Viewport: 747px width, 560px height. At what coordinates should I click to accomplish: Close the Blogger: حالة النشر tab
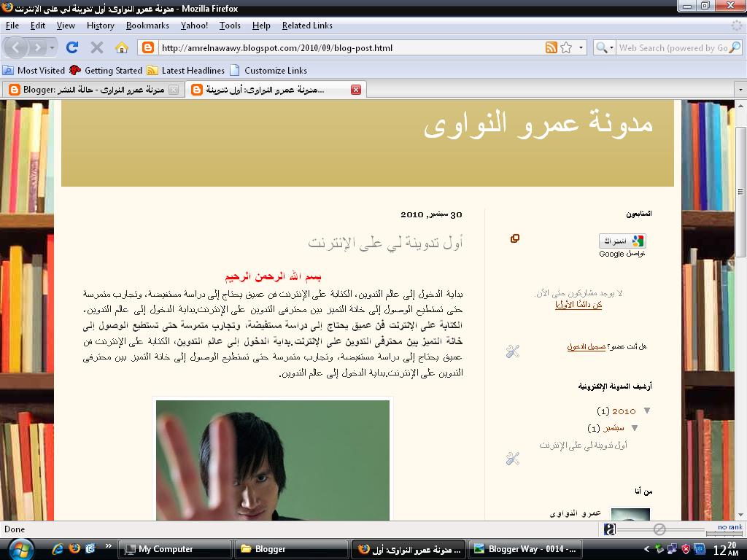[174, 90]
